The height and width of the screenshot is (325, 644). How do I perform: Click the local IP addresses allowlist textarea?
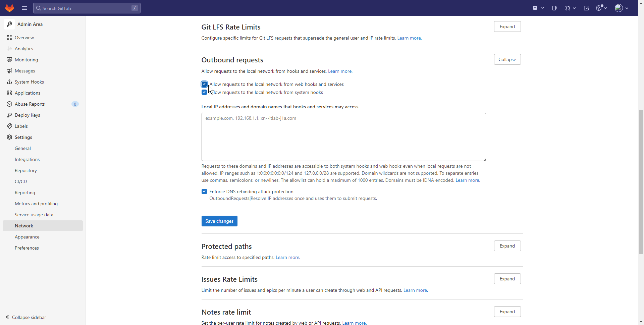343,137
